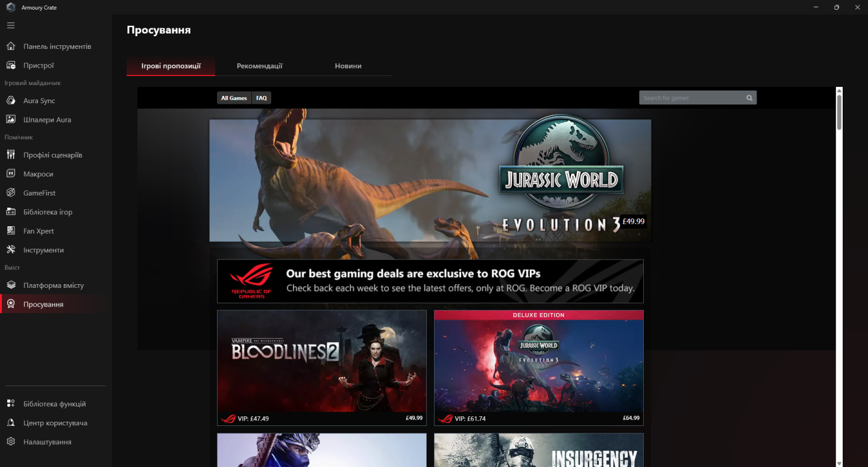Open the Платформа вмісту layers icon
The image size is (868, 467).
(x=11, y=285)
